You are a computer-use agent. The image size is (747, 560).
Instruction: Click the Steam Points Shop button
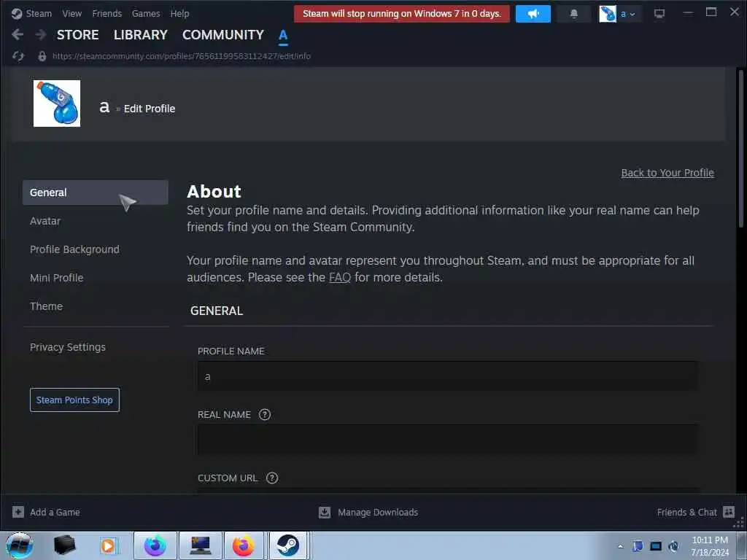point(74,400)
